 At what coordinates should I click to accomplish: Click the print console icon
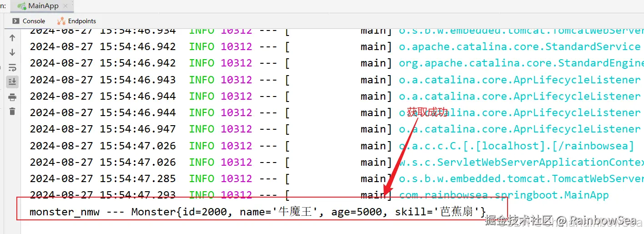pyautogui.click(x=12, y=97)
